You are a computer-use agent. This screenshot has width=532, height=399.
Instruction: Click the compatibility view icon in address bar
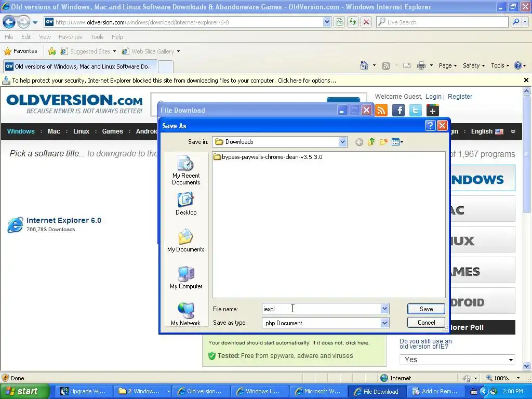[x=339, y=22]
